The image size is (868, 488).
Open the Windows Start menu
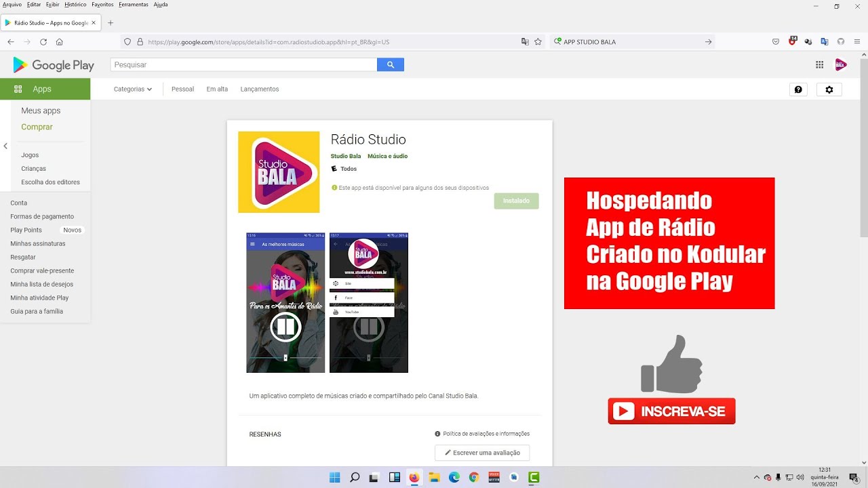pos(334,477)
